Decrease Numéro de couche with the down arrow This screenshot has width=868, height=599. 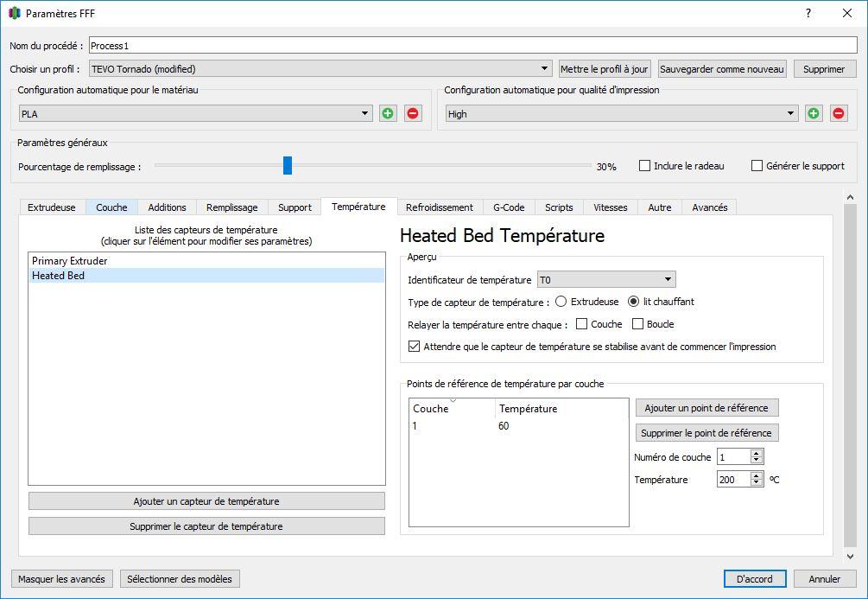(757, 460)
